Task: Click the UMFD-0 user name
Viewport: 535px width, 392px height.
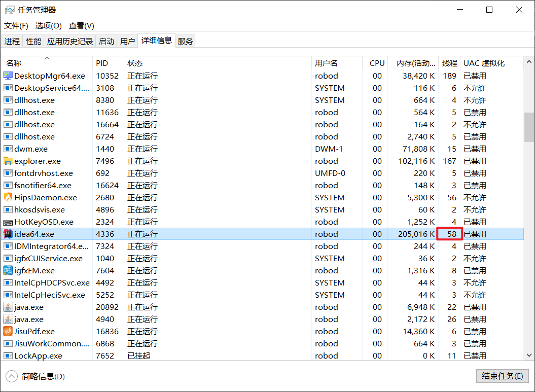Action: (330, 173)
